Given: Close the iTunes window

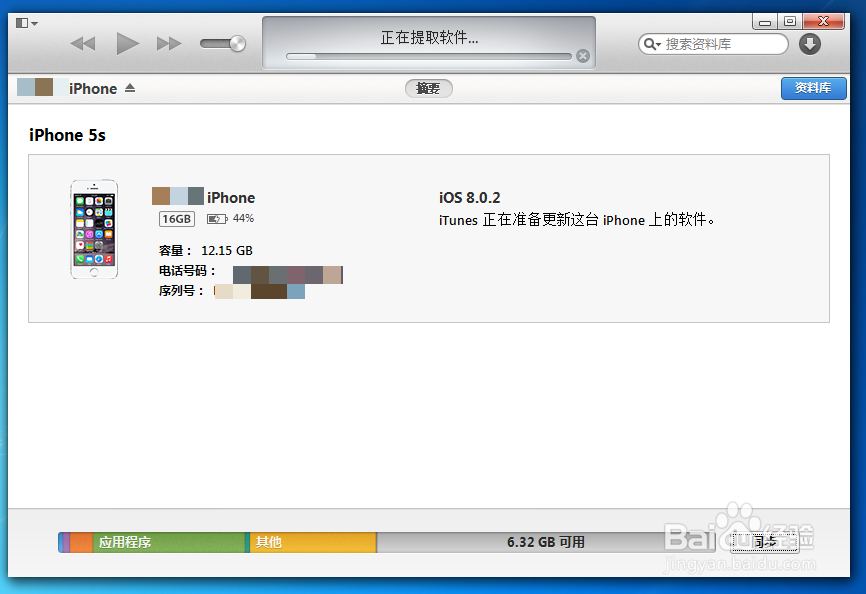Looking at the screenshot, I should [x=823, y=22].
